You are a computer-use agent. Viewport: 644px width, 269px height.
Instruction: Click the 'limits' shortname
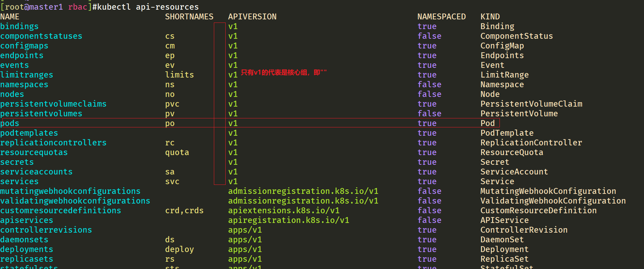click(x=180, y=75)
